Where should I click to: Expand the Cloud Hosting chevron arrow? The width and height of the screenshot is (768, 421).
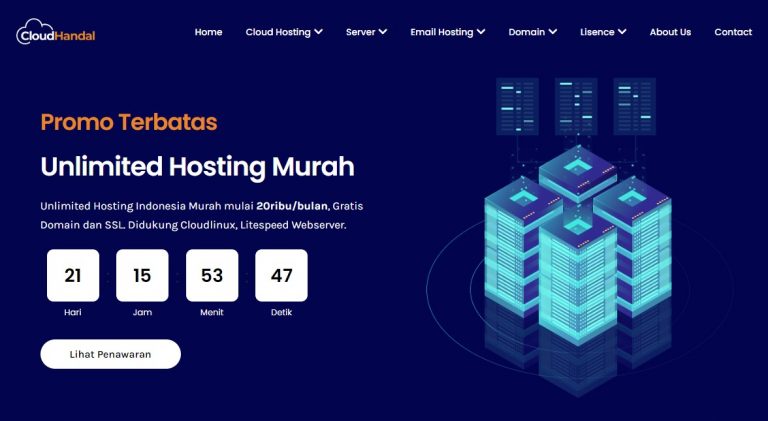(x=318, y=32)
